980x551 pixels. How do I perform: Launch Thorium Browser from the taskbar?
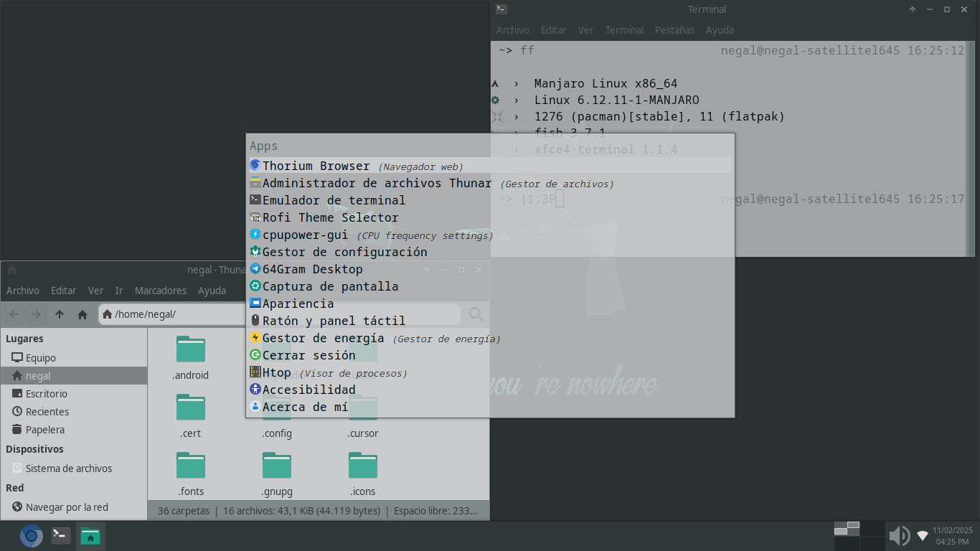[x=31, y=536]
